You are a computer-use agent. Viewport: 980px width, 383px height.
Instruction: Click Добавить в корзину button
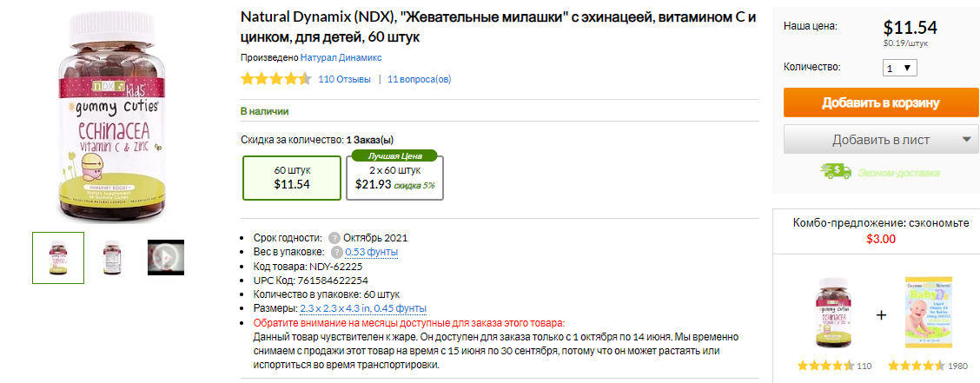(881, 102)
